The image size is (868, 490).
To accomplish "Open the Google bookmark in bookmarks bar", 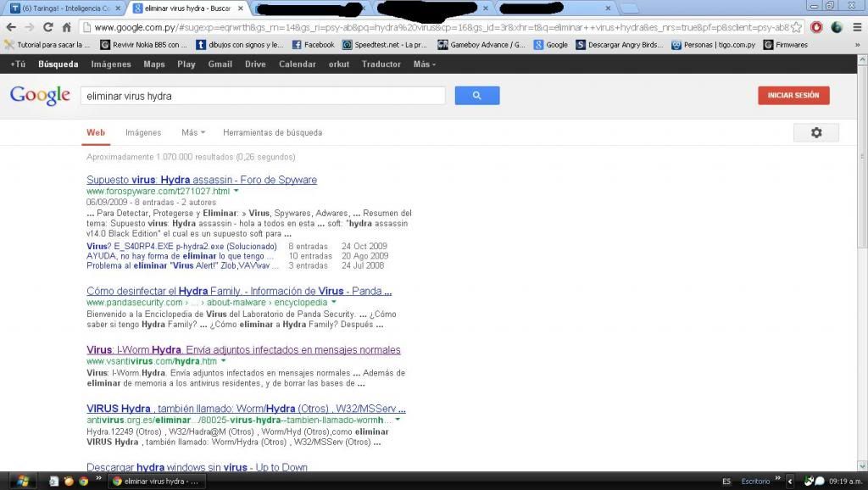I will [x=551, y=45].
